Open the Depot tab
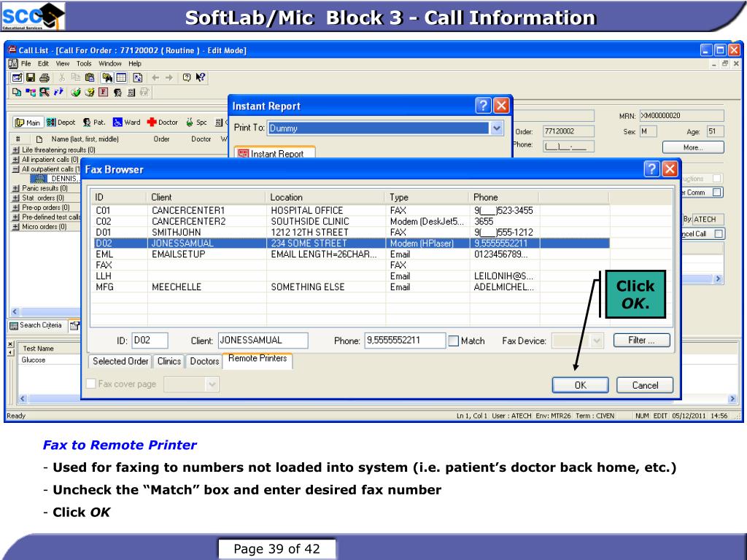The height and width of the screenshot is (560, 747). click(x=61, y=122)
